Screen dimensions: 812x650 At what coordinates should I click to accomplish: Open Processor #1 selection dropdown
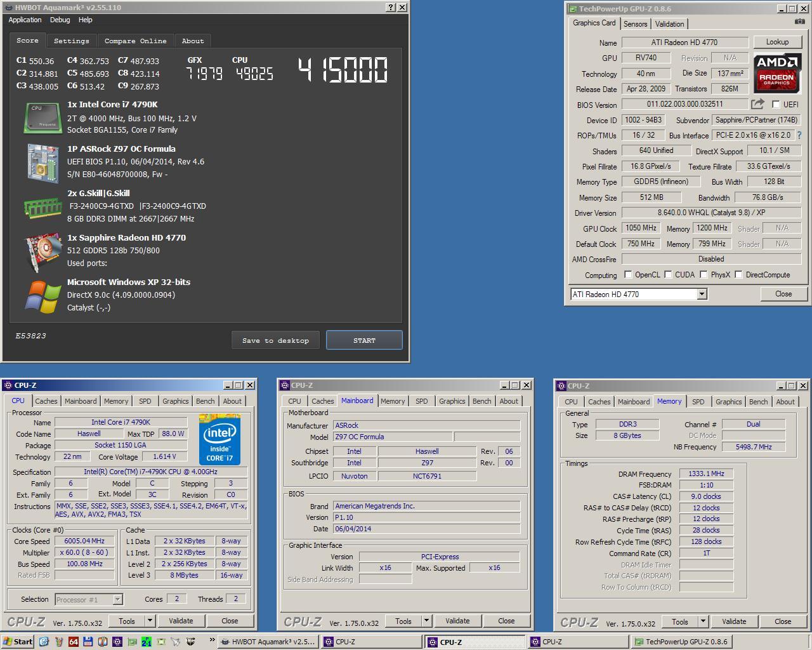tap(117, 599)
